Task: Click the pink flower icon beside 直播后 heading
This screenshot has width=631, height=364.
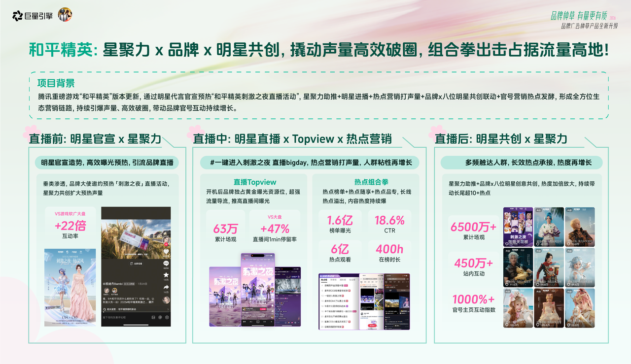Action: 436,133
